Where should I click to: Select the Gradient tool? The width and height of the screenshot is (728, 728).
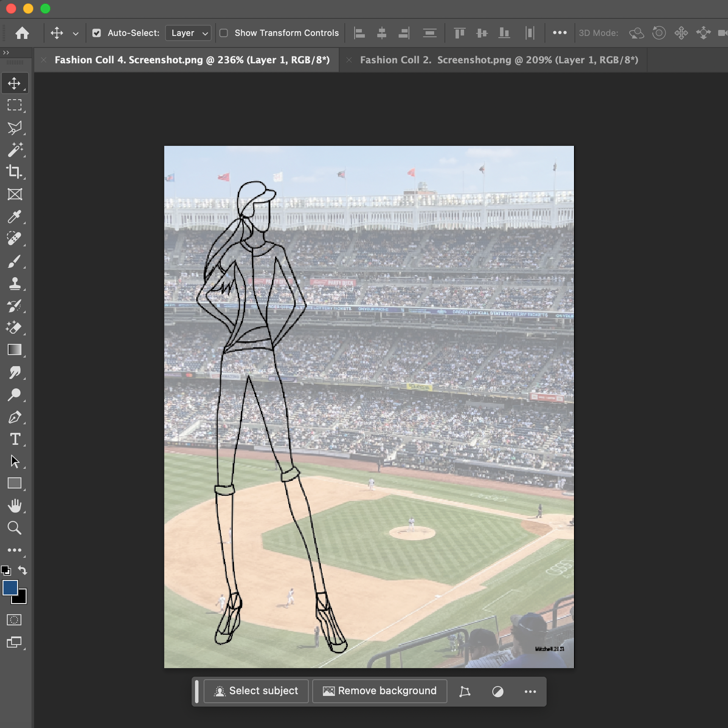click(x=14, y=350)
